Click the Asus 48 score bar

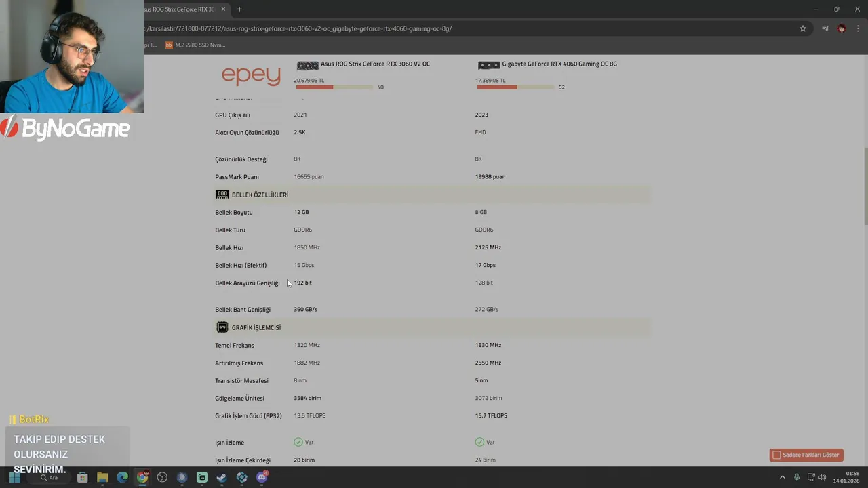pos(334,87)
